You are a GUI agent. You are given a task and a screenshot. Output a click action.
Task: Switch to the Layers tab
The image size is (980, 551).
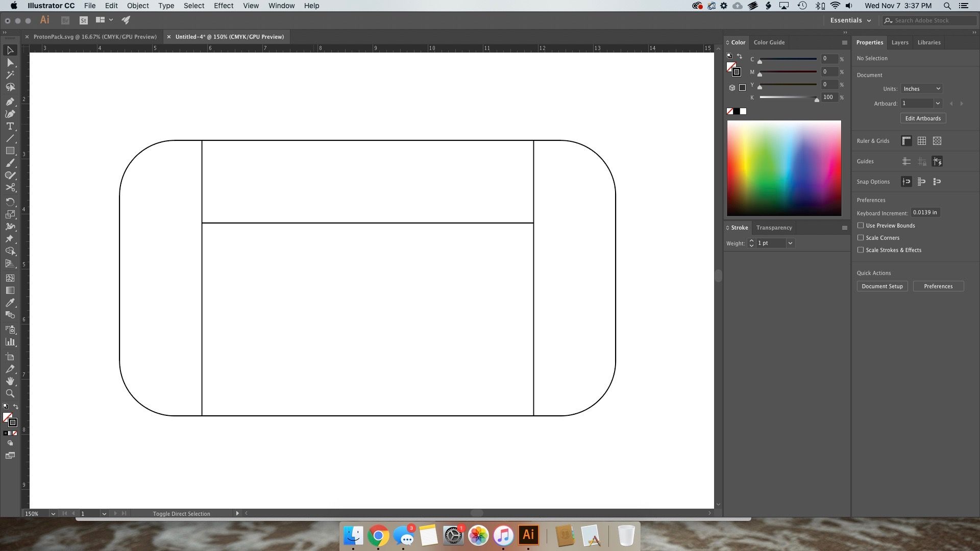900,42
